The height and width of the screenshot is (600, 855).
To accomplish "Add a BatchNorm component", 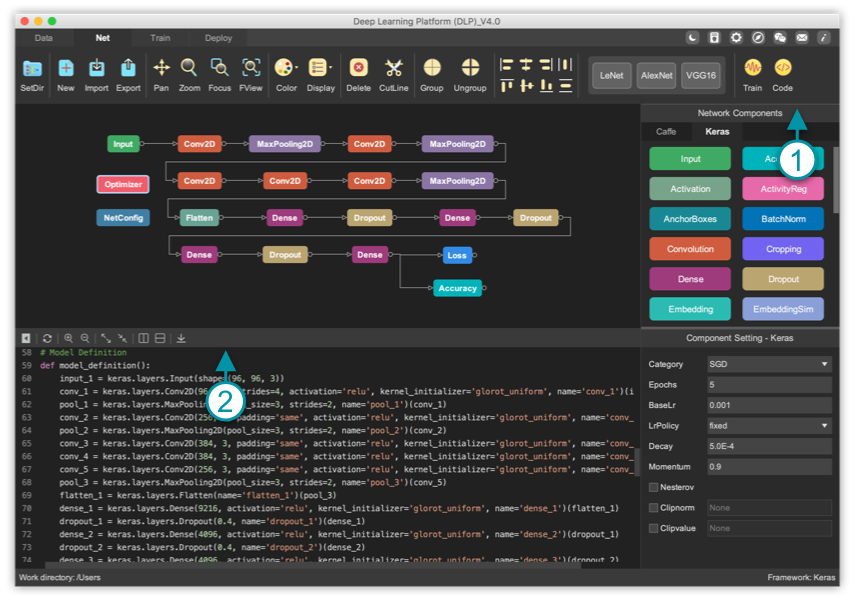I will point(783,219).
